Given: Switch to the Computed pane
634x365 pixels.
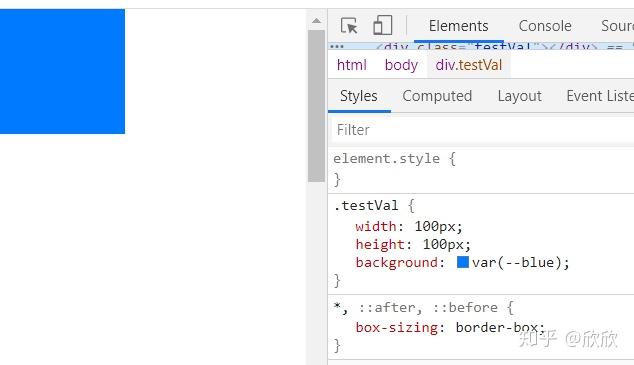Looking at the screenshot, I should 437,96.
